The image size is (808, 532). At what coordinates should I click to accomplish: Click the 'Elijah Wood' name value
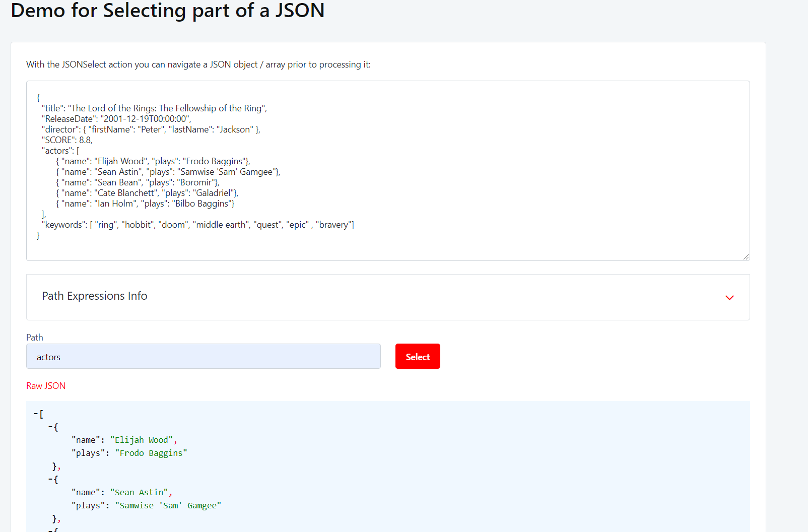click(143, 440)
